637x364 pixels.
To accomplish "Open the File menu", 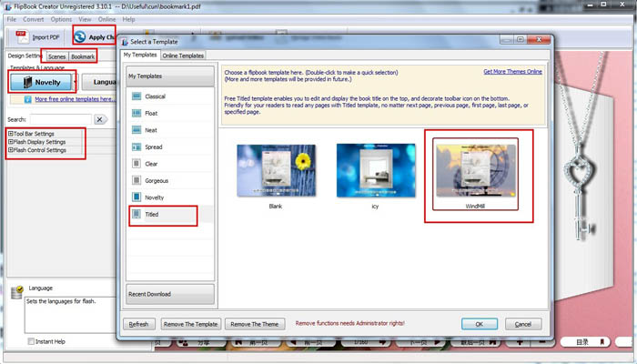I will [11, 19].
